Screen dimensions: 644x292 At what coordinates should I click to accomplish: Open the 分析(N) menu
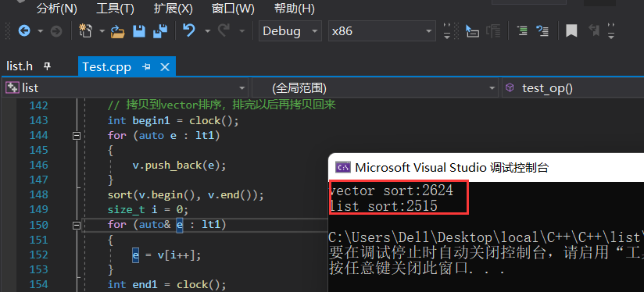tap(57, 9)
